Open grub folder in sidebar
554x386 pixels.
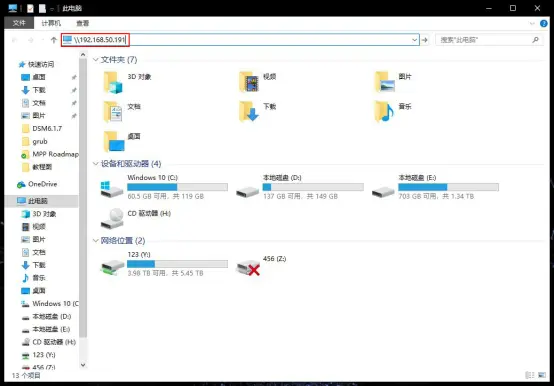[x=35, y=141]
